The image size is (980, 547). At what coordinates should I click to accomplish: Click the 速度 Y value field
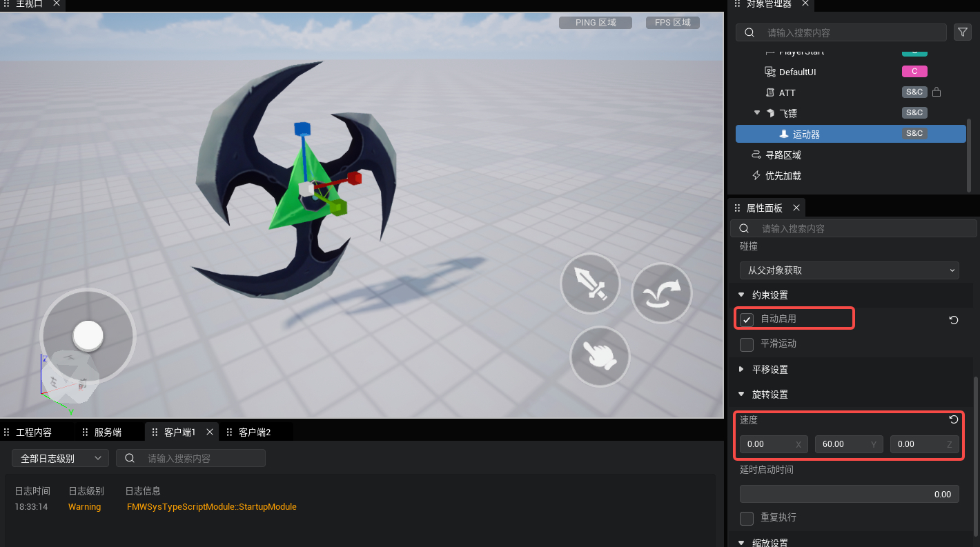(849, 444)
